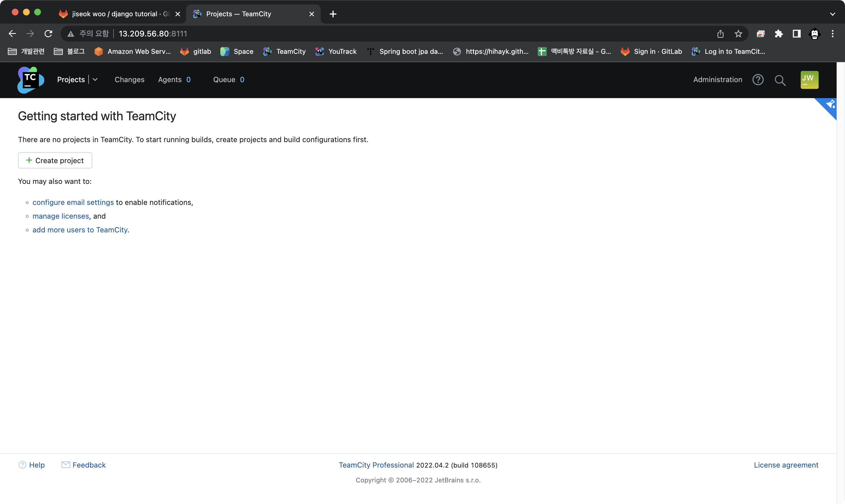This screenshot has width=845, height=504.
Task: Click the blue announcement corner ribbon
Action: (829, 106)
